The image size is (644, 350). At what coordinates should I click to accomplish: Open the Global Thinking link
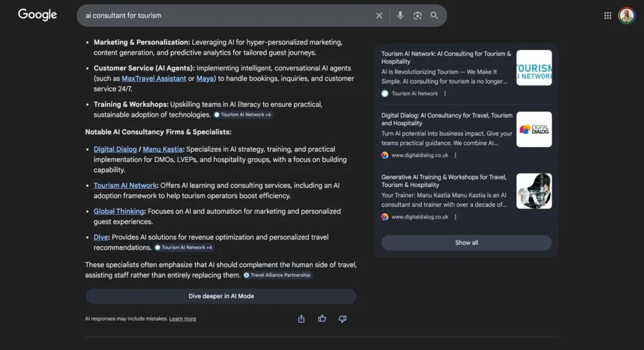(119, 212)
